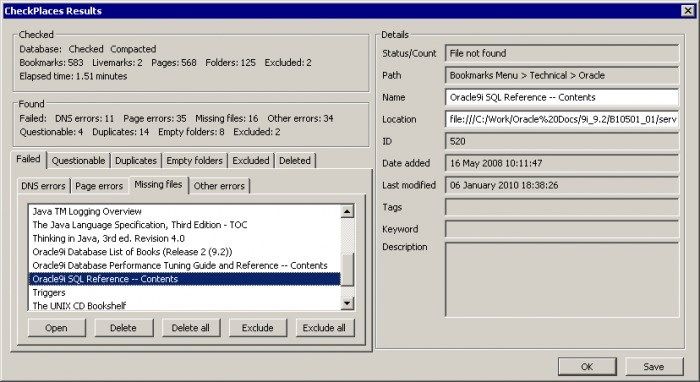Switch to the Duplicates tab
This screenshot has width=700, height=382.
pos(136,161)
